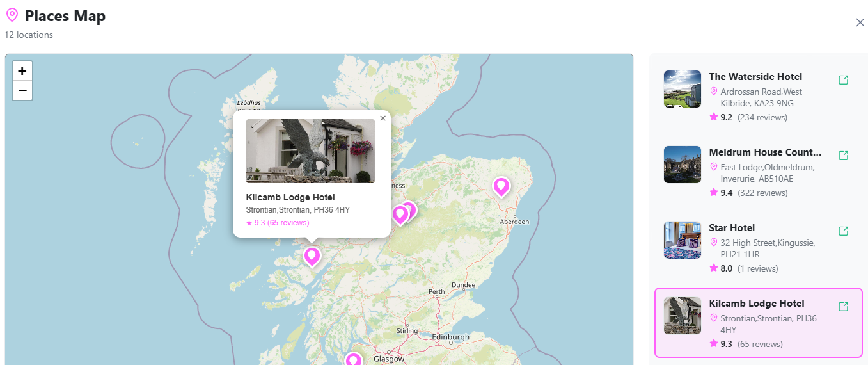Click Kilcamb Lodge thumbnail in sidebar list
Image resolution: width=868 pixels, height=365 pixels.
(682, 316)
